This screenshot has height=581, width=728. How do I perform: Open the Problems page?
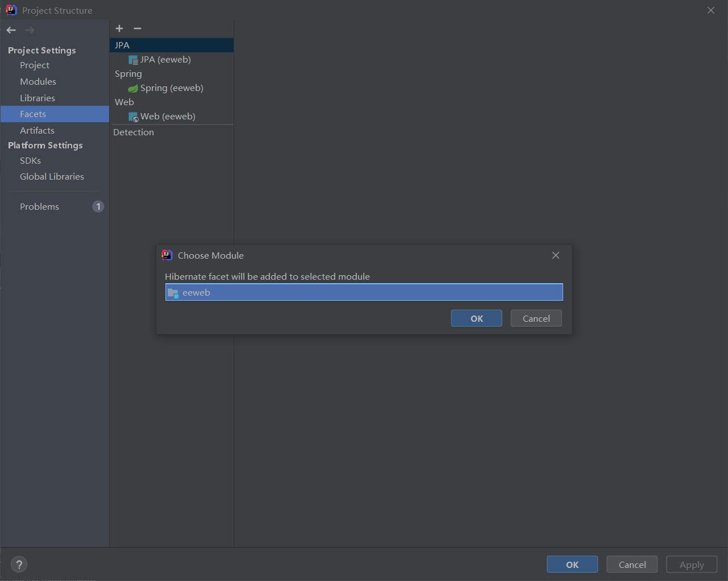tap(39, 207)
